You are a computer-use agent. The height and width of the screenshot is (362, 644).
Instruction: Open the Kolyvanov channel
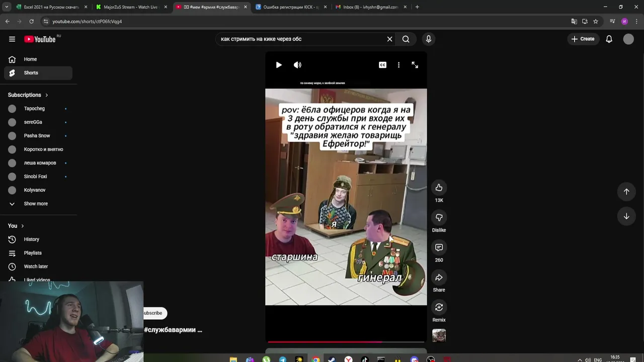click(x=38, y=190)
